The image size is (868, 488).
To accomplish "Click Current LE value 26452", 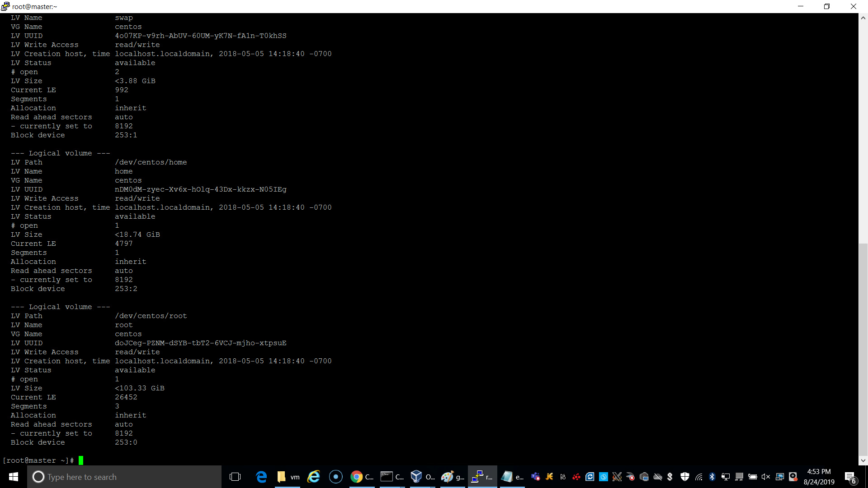I will (126, 397).
